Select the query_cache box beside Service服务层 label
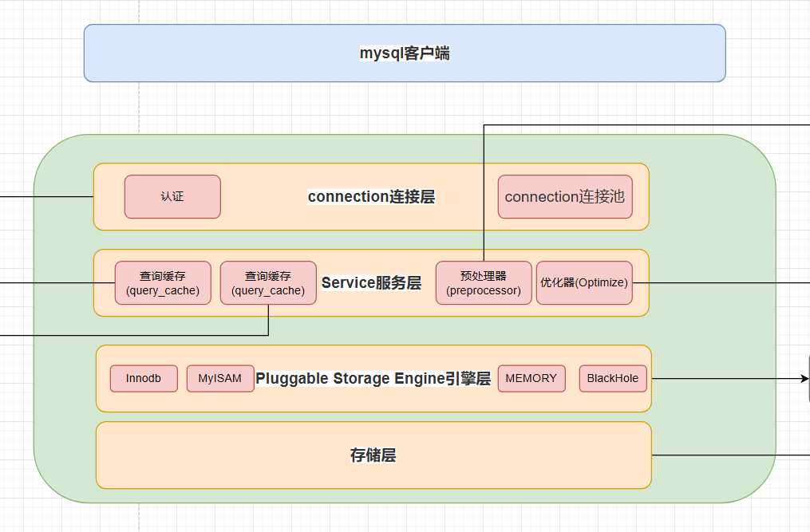The image size is (810, 532). 268,283
